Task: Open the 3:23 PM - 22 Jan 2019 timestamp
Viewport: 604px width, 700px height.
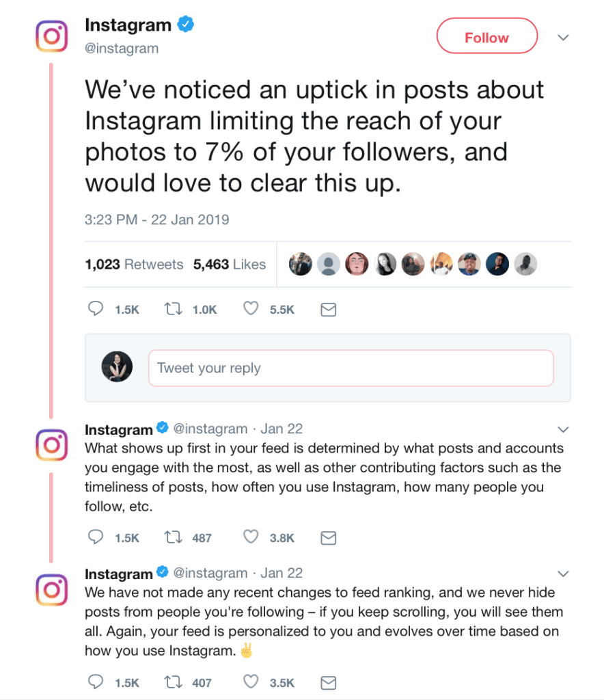Action: (x=156, y=219)
